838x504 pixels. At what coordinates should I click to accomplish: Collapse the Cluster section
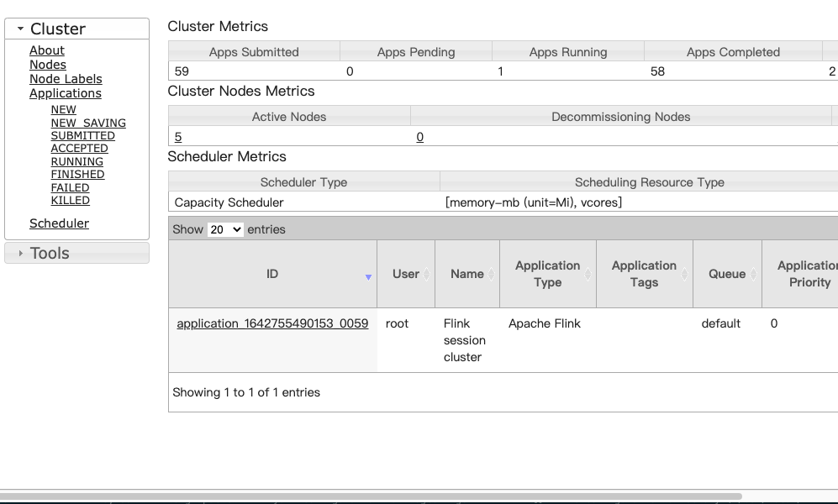pyautogui.click(x=77, y=29)
